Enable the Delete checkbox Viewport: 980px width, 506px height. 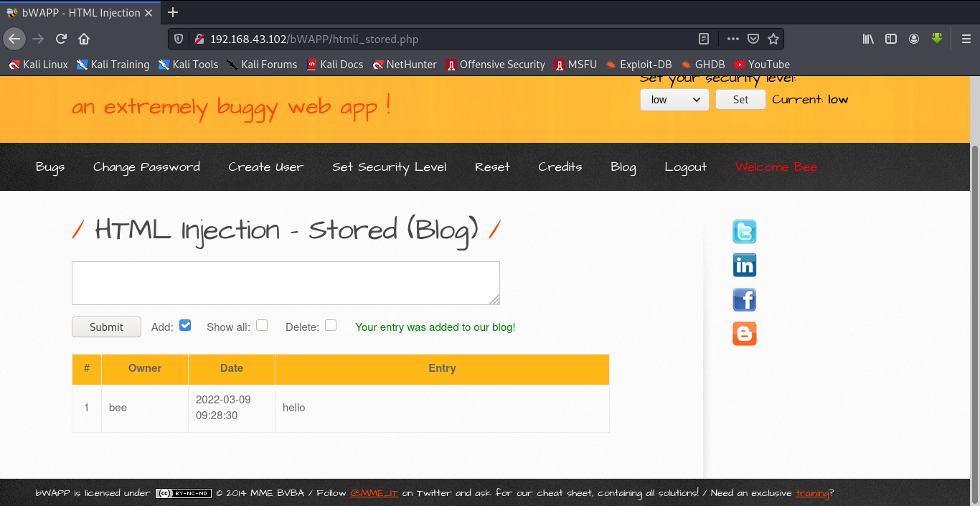(x=331, y=325)
